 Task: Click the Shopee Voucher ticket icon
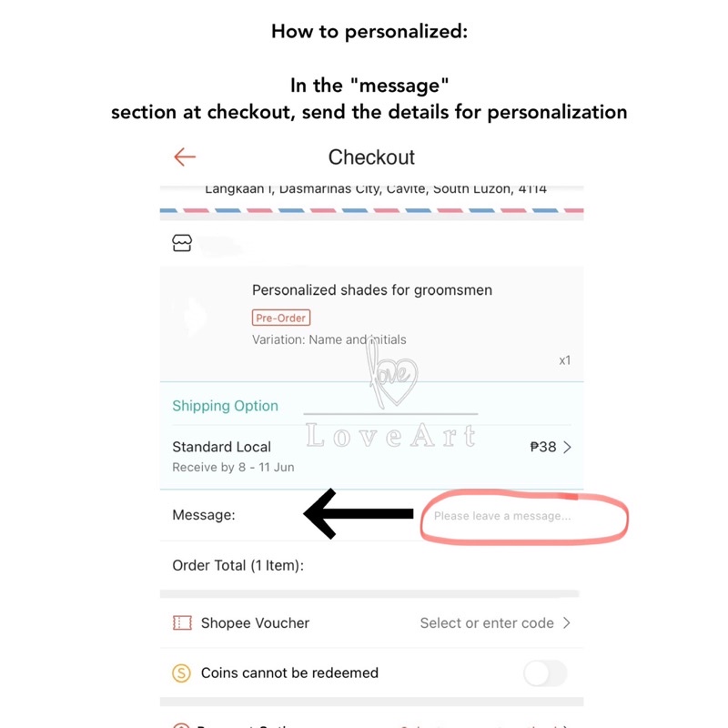click(182, 623)
